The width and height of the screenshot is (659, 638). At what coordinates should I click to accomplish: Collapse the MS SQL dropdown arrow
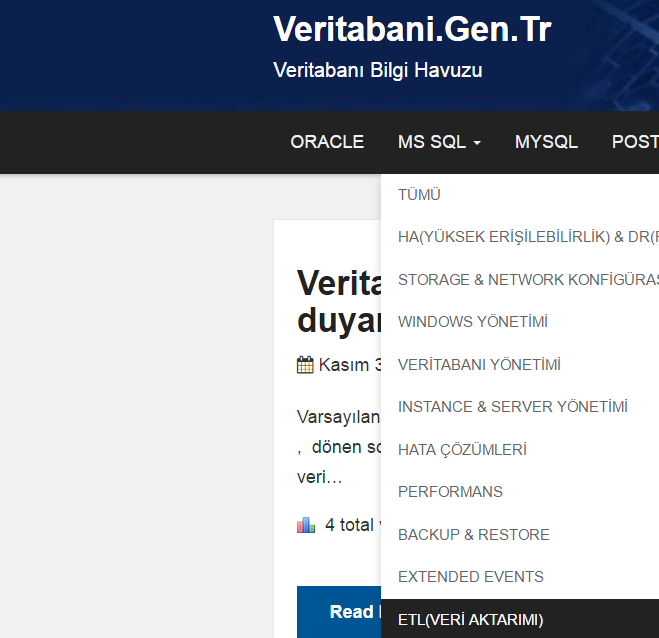[477, 143]
